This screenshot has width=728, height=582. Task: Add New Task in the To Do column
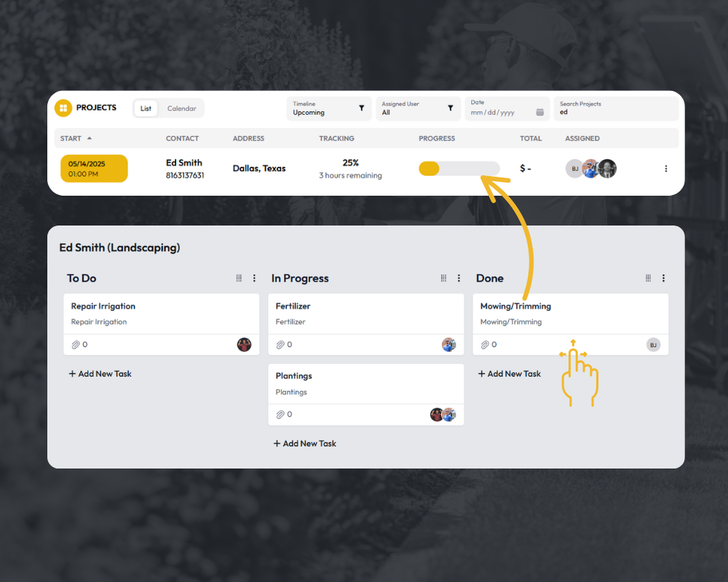tap(100, 374)
